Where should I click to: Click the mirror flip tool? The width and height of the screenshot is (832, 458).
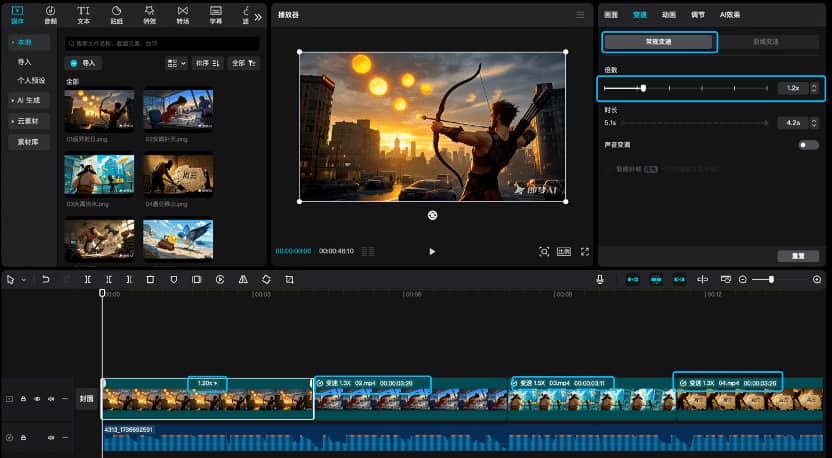tap(243, 280)
